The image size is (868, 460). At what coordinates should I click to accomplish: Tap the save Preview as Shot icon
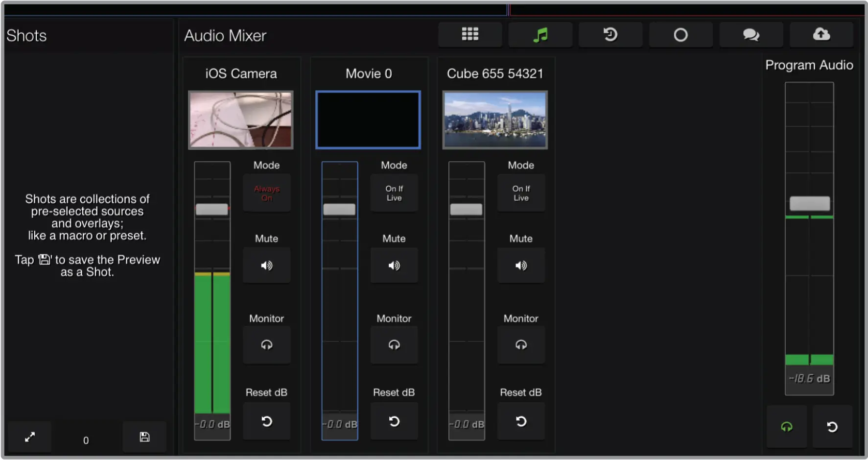(144, 437)
